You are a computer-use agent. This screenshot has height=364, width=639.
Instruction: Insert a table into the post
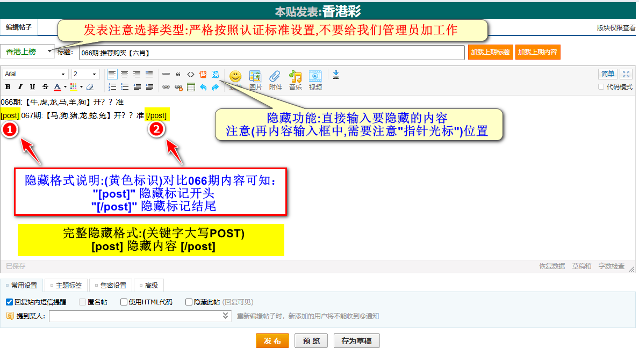click(x=191, y=87)
